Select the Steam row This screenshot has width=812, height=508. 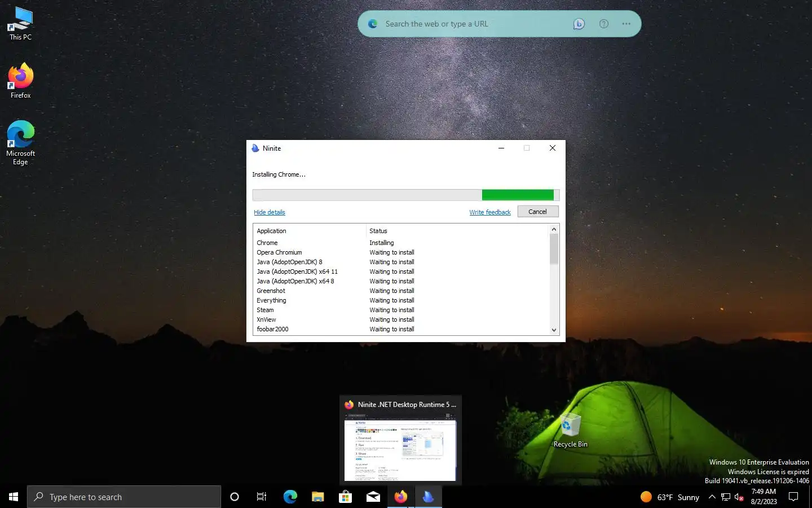tap(401, 310)
